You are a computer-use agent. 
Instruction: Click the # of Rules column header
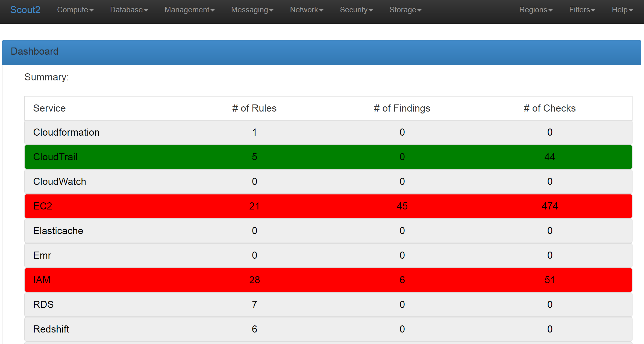[x=254, y=108]
